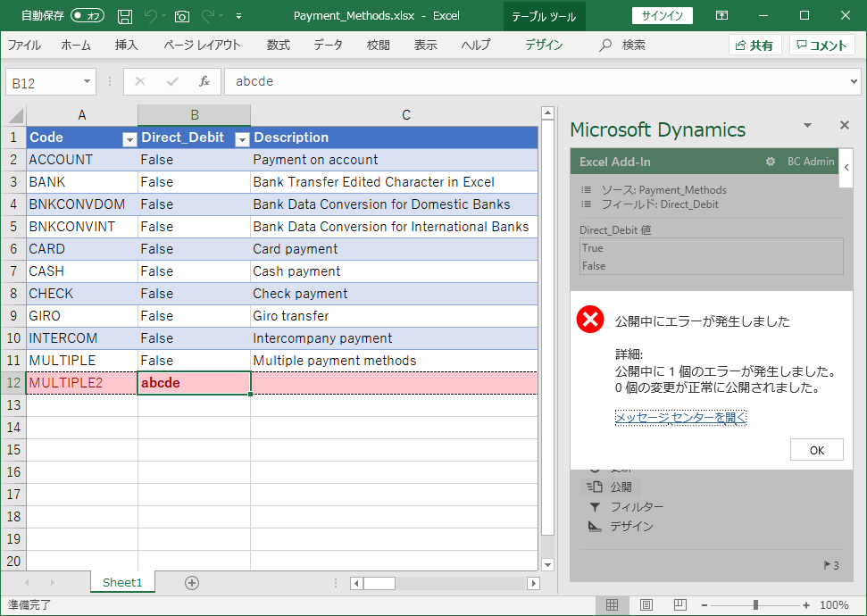
Task: Click the insert function fx icon
Action: point(204,82)
